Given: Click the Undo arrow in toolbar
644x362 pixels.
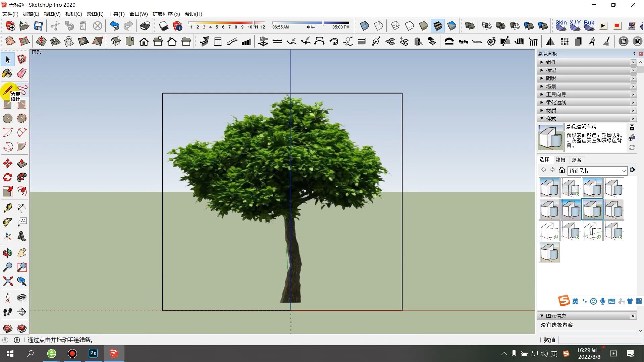Looking at the screenshot, I should point(114,26).
